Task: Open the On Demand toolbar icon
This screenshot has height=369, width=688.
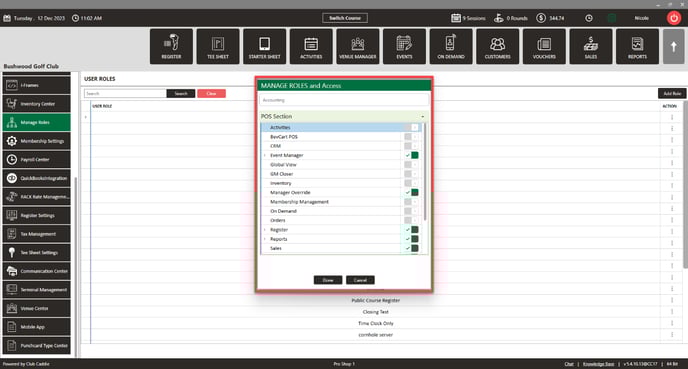Action: point(451,47)
